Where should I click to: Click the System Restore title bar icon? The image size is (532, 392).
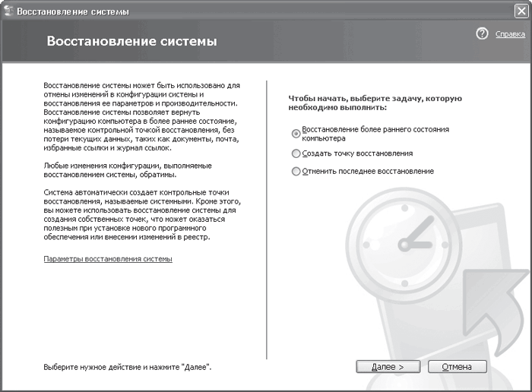[x=8, y=11]
